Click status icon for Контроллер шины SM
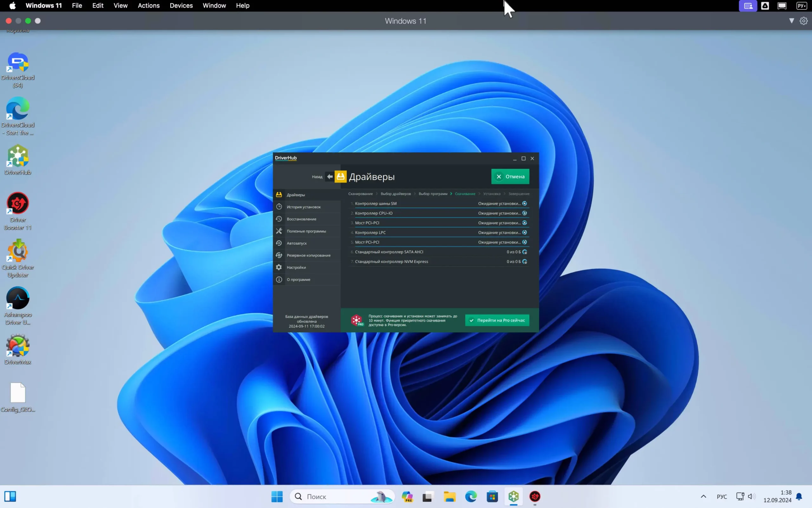The height and width of the screenshot is (508, 812). point(525,204)
